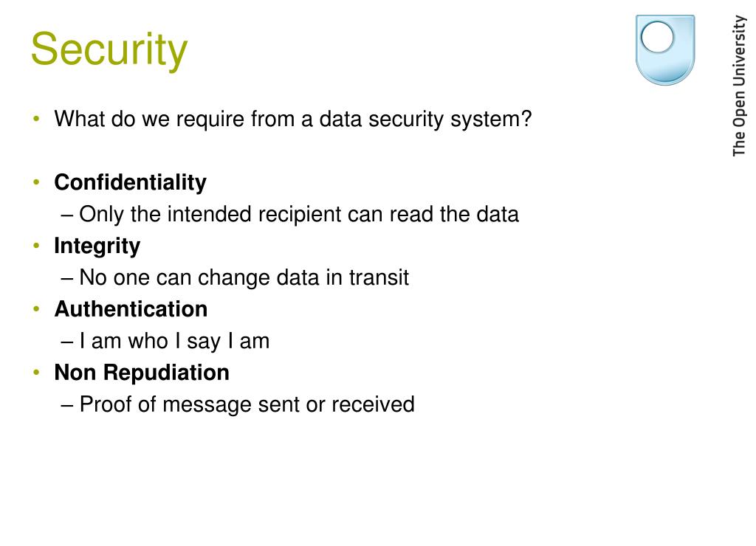This screenshot has height=546, width=756.
Task: Select the 'Authentication' heading
Action: click(x=131, y=309)
